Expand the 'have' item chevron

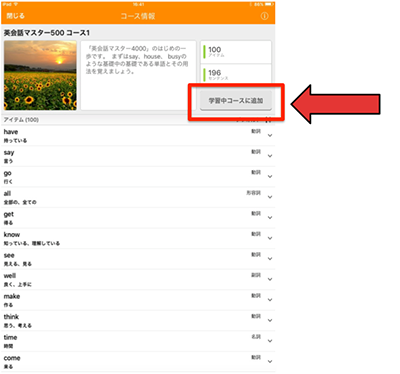pyautogui.click(x=270, y=135)
